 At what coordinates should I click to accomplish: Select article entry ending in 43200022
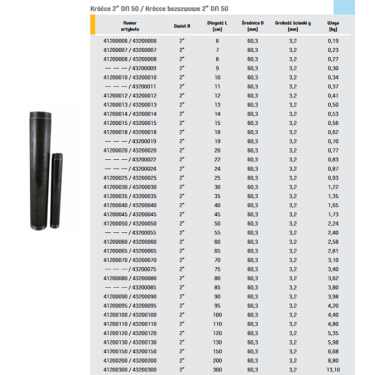click(131, 160)
